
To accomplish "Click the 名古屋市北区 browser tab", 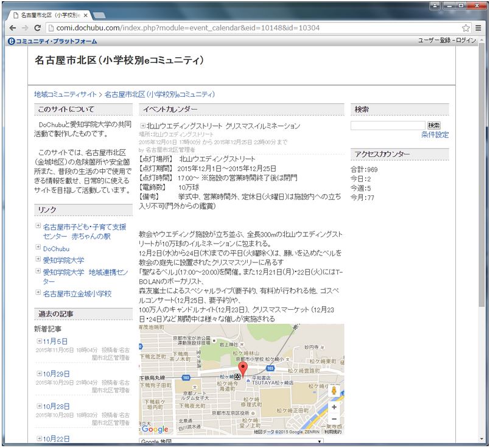I will pos(51,13).
